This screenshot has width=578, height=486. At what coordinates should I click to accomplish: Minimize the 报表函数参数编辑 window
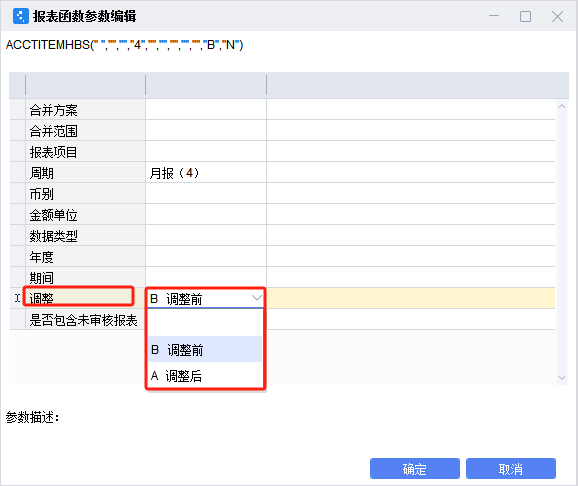[x=494, y=16]
